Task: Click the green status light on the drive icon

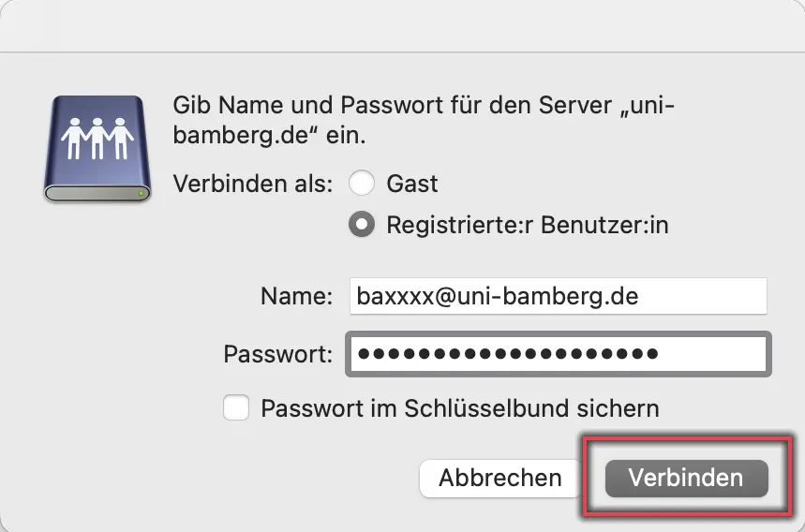Action: tap(141, 193)
